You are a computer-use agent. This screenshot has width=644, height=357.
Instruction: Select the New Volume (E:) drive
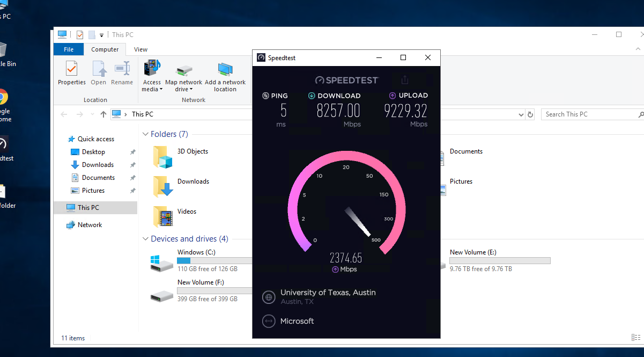(496, 260)
